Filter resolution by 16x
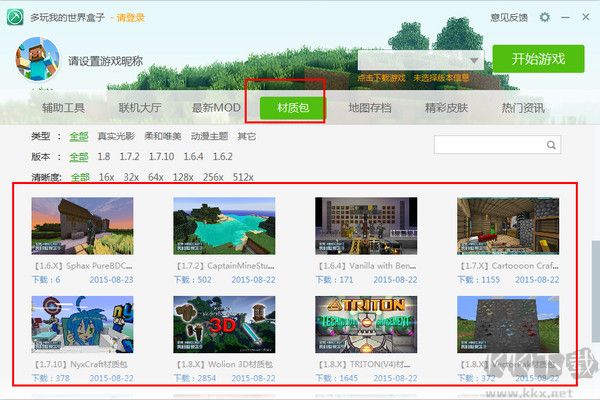 click(x=106, y=177)
